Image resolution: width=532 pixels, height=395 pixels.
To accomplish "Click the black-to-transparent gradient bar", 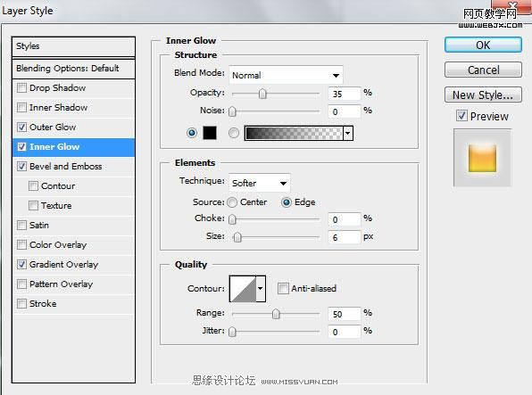I will 294,133.
